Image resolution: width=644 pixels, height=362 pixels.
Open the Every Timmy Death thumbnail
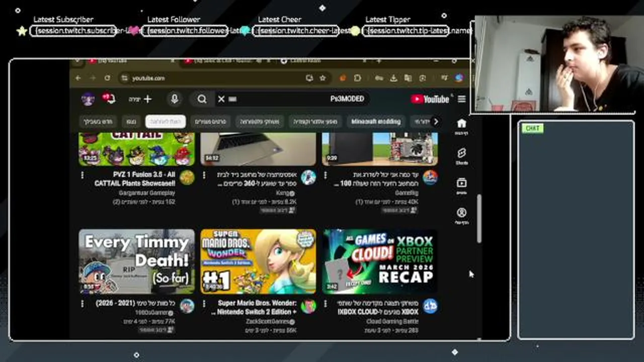click(x=137, y=261)
